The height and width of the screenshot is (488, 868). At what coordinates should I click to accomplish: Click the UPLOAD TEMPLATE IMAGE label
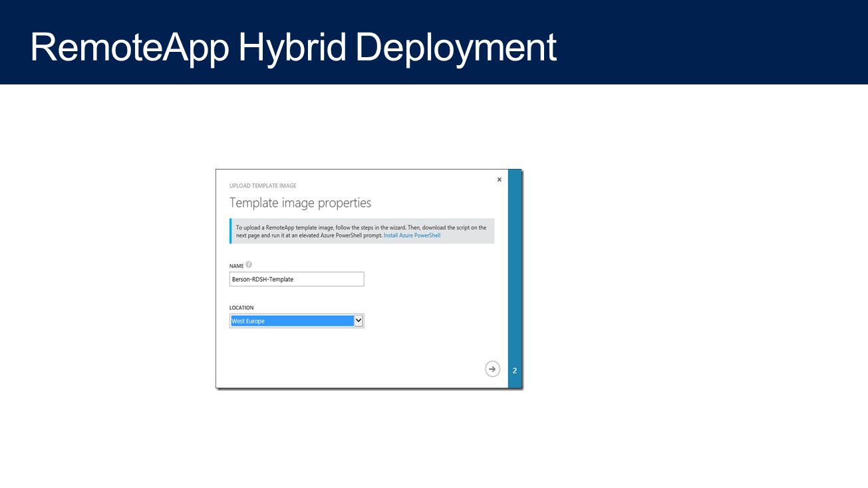pos(263,185)
